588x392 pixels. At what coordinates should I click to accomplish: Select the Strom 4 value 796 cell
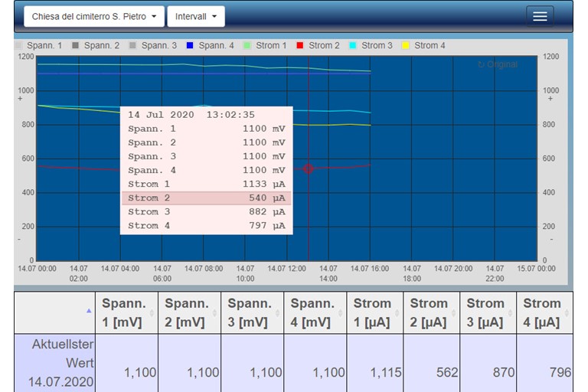[545, 363]
